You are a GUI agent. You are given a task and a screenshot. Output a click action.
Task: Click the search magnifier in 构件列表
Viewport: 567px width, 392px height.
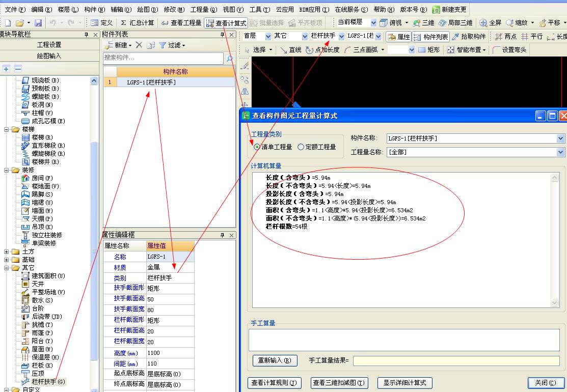coord(229,58)
